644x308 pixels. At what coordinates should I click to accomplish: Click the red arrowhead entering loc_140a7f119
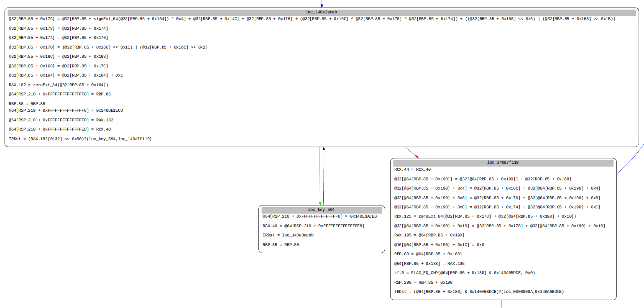pos(417,157)
